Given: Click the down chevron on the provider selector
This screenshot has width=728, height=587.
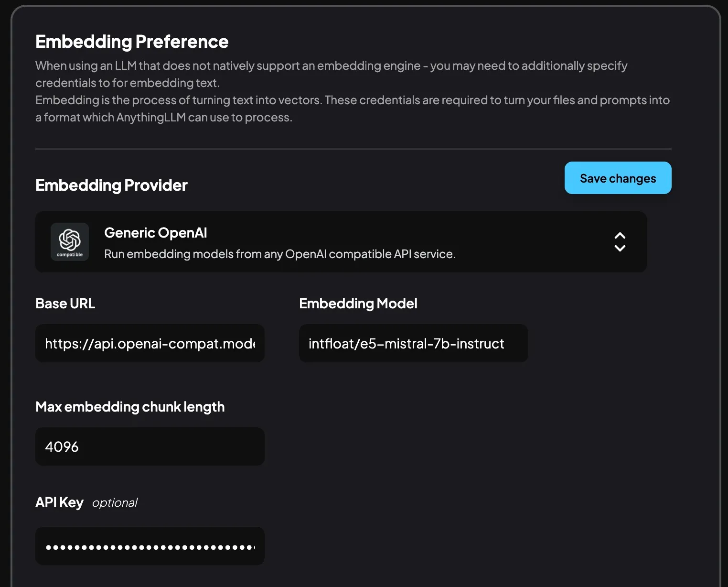Looking at the screenshot, I should 620,249.
